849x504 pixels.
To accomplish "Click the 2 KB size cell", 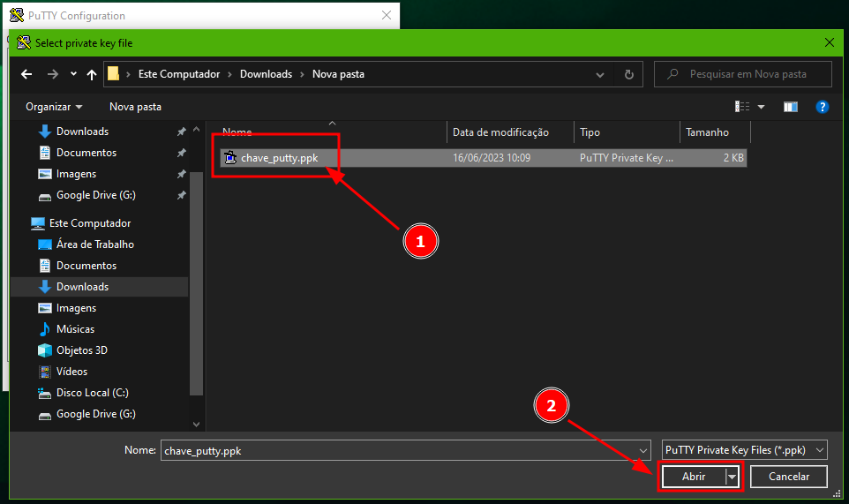I will point(733,157).
